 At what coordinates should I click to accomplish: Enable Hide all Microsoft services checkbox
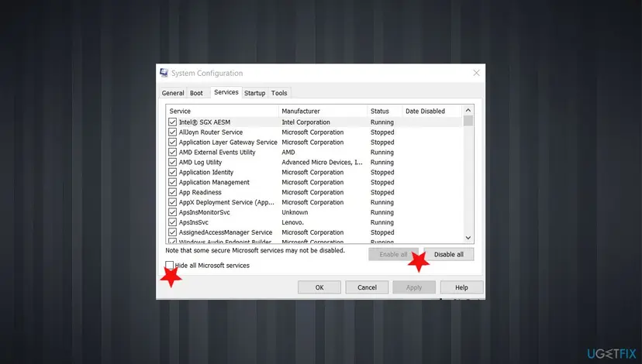pyautogui.click(x=170, y=265)
